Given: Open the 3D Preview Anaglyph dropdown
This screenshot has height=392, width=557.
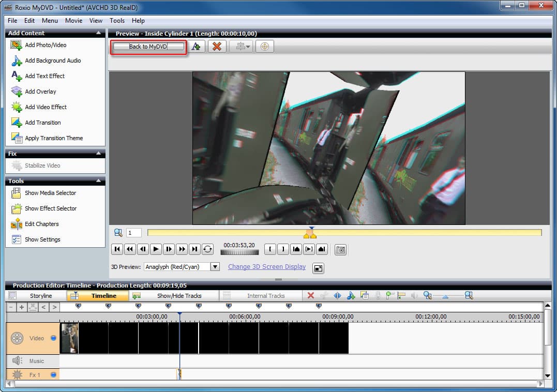Looking at the screenshot, I should pos(215,267).
